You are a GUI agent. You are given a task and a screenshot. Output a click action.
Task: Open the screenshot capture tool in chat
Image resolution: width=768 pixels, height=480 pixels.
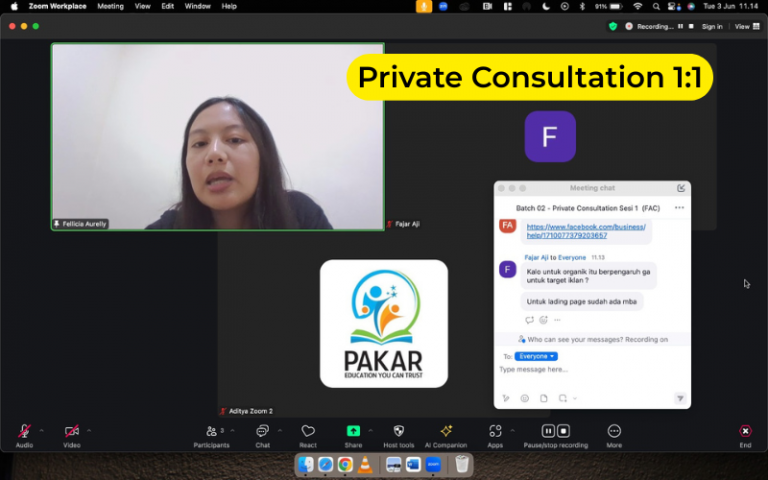point(563,398)
